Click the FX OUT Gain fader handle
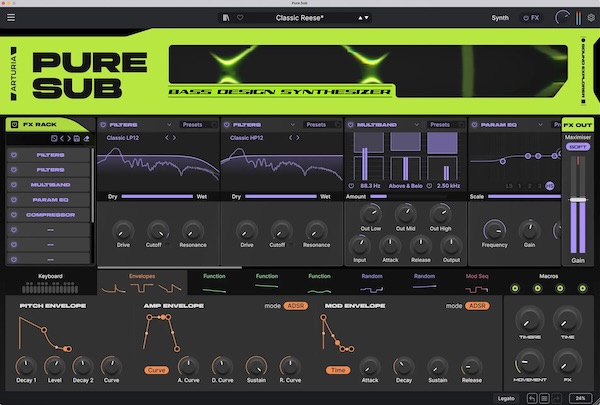This screenshot has width=600, height=405. (578, 200)
